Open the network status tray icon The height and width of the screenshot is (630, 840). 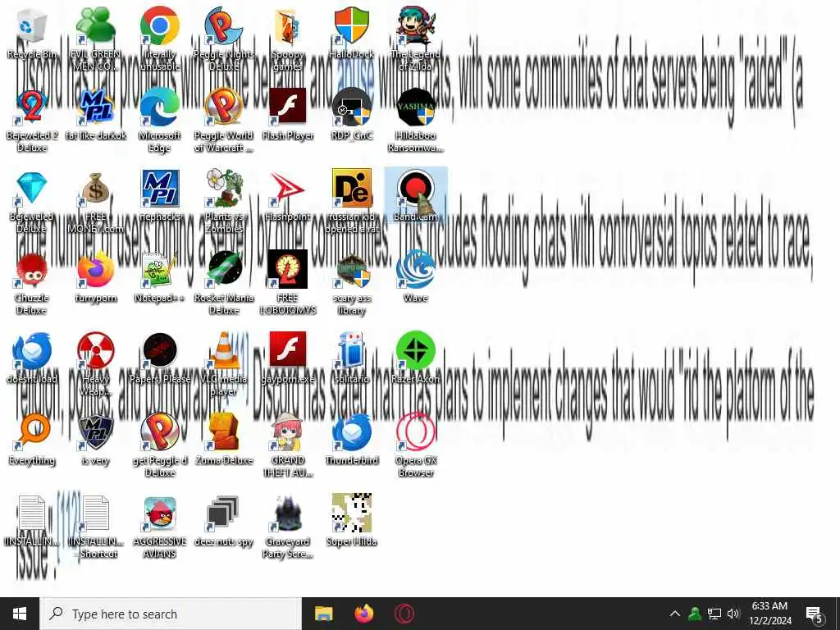pyautogui.click(x=714, y=614)
